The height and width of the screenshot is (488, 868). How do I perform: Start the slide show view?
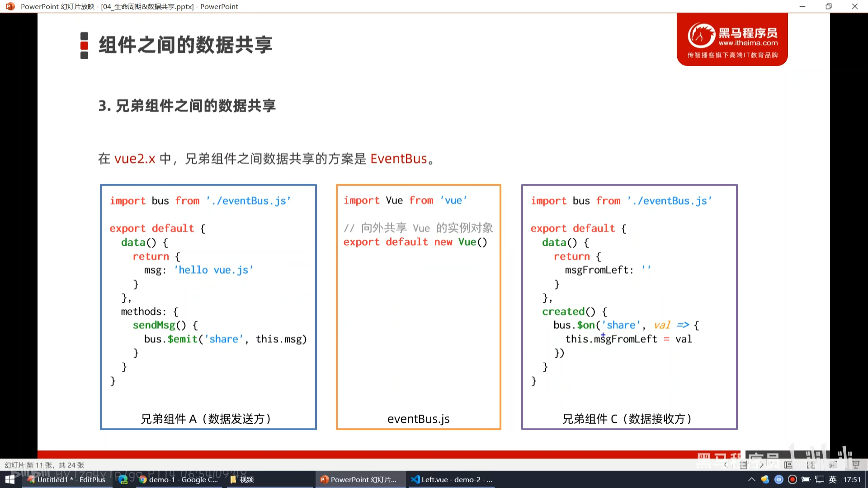856,465
